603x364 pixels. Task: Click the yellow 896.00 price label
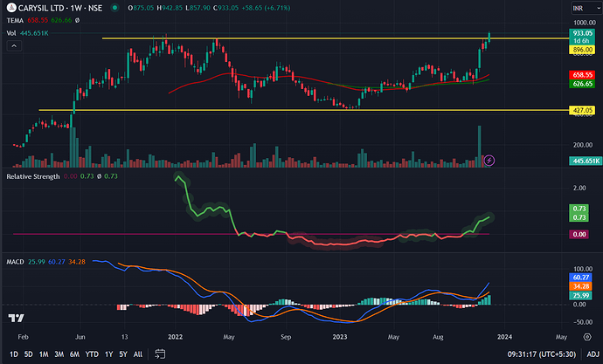point(582,50)
